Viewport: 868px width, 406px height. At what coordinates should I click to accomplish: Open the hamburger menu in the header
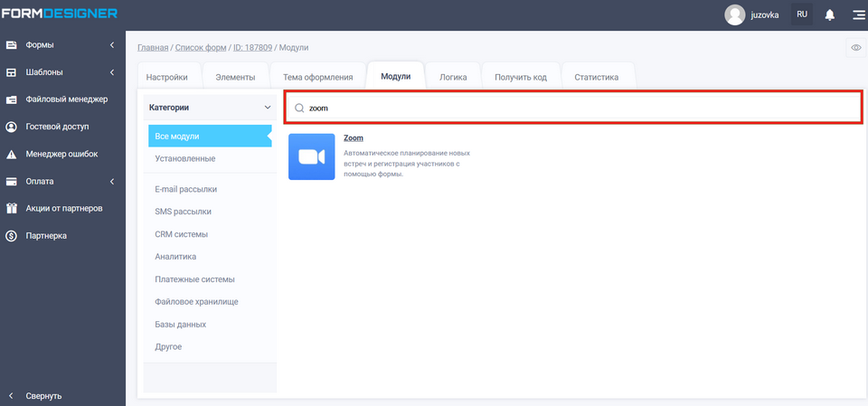tap(858, 15)
